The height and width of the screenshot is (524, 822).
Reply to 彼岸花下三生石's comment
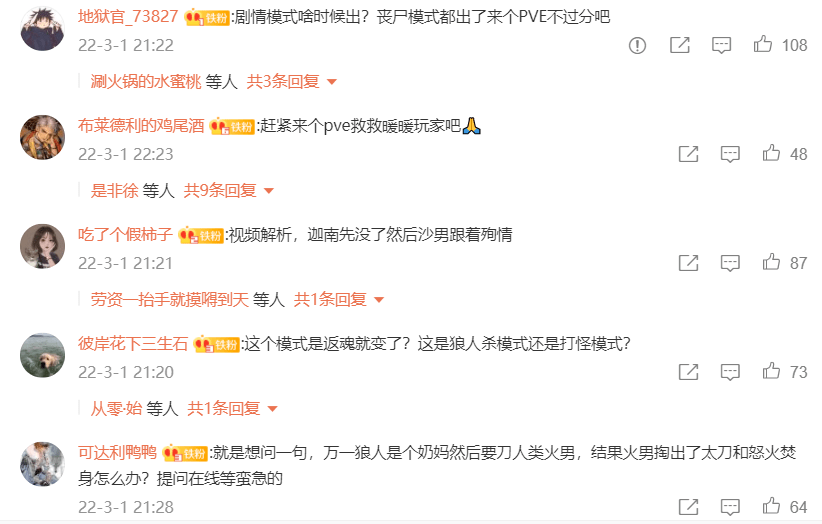pos(730,373)
